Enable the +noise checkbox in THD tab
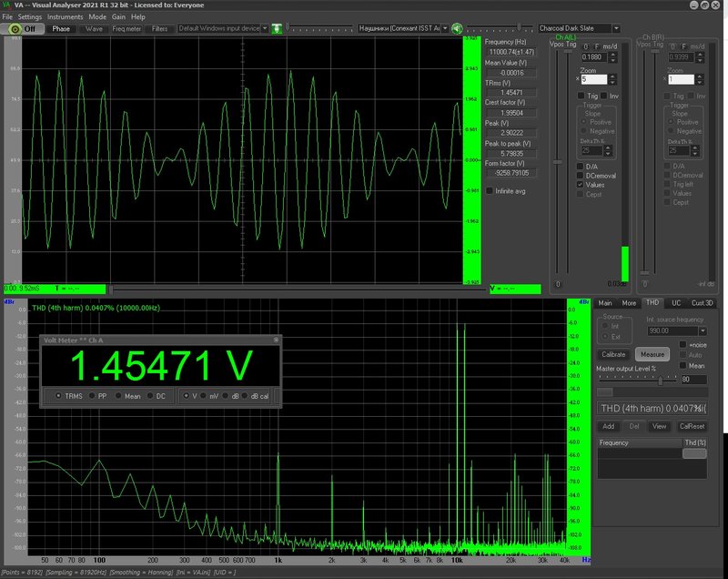 pos(682,344)
